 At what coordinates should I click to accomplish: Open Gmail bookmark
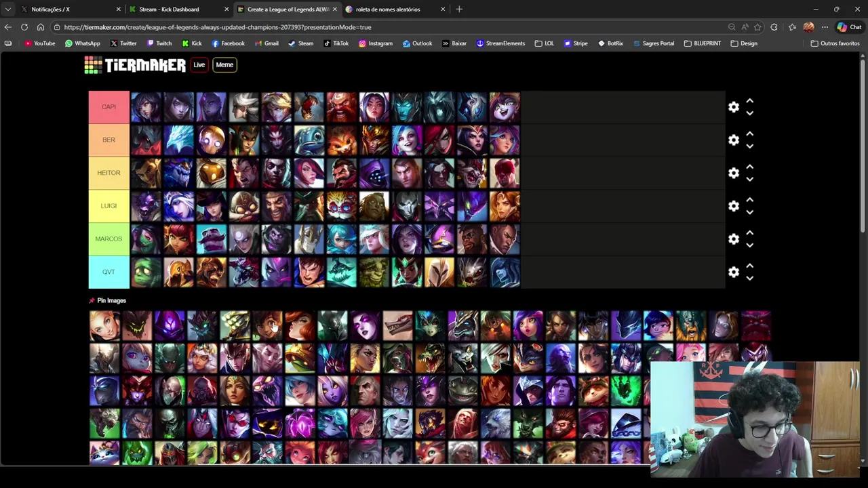(267, 43)
